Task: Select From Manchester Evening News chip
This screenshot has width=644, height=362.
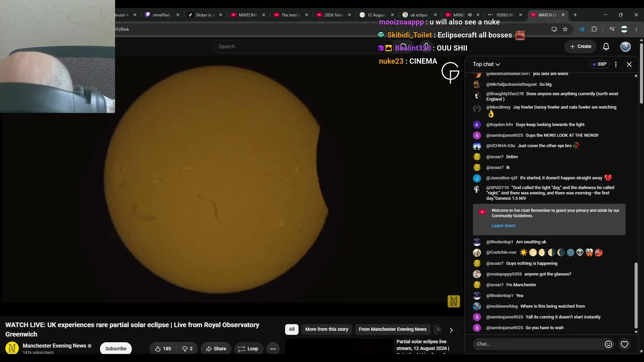Action: pos(392,329)
